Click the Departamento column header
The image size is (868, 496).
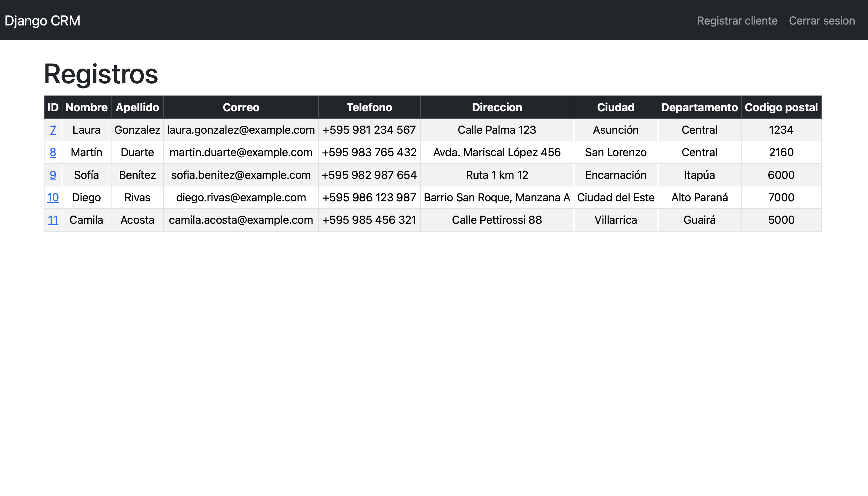point(699,107)
